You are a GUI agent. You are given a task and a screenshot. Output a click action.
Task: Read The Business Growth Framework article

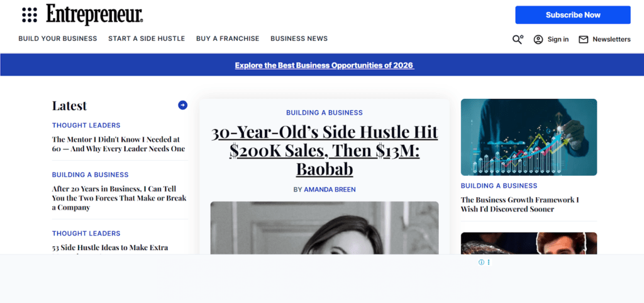[519, 205]
